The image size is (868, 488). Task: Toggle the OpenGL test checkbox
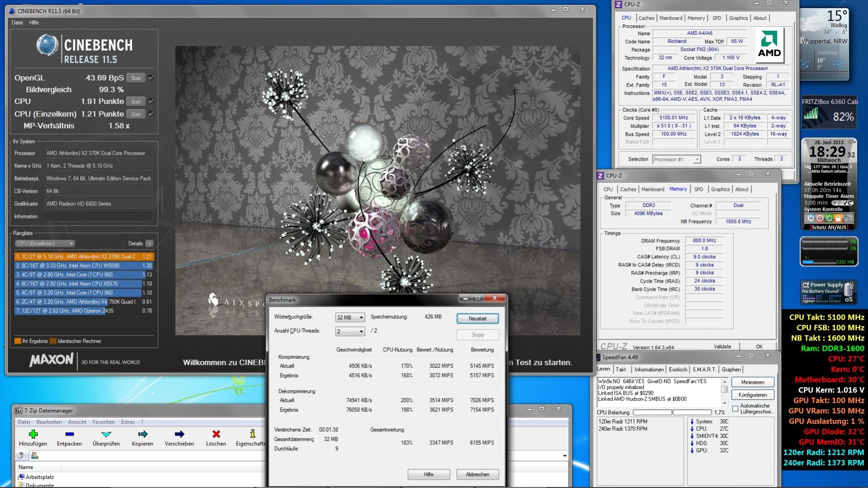[x=152, y=78]
